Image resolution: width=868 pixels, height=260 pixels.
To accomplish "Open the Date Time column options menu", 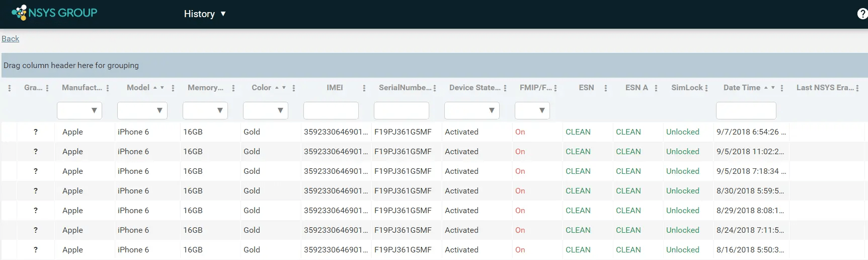I will click(x=782, y=88).
